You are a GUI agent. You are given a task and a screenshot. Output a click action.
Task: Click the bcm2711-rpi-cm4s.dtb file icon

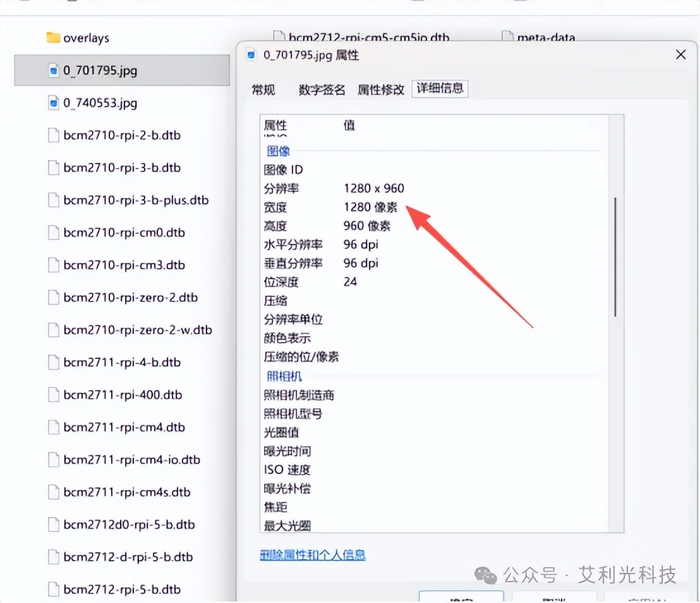click(54, 492)
